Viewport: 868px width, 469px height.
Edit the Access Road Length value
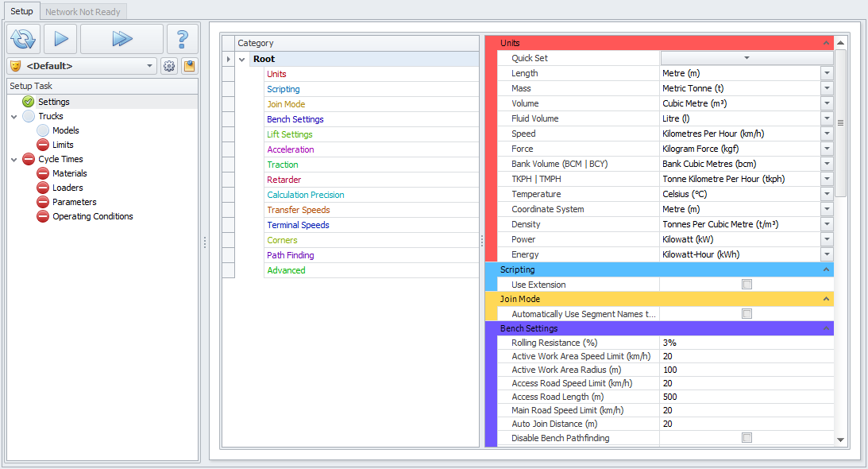point(746,397)
